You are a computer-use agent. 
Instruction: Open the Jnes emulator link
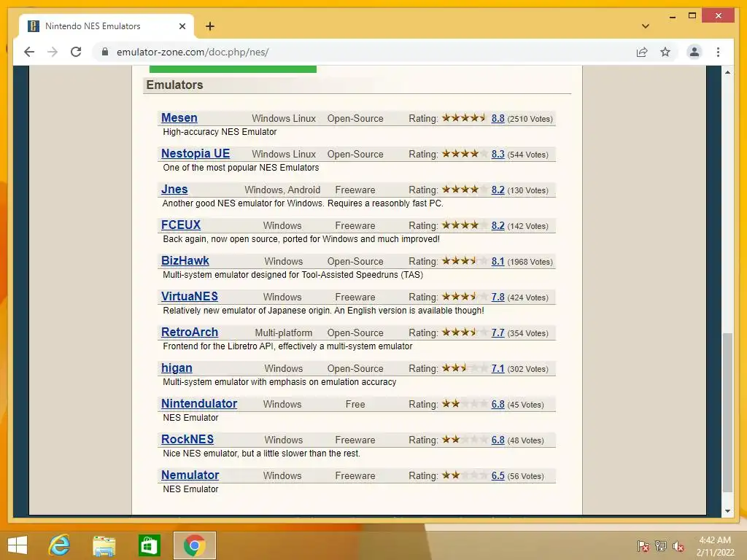[174, 189]
